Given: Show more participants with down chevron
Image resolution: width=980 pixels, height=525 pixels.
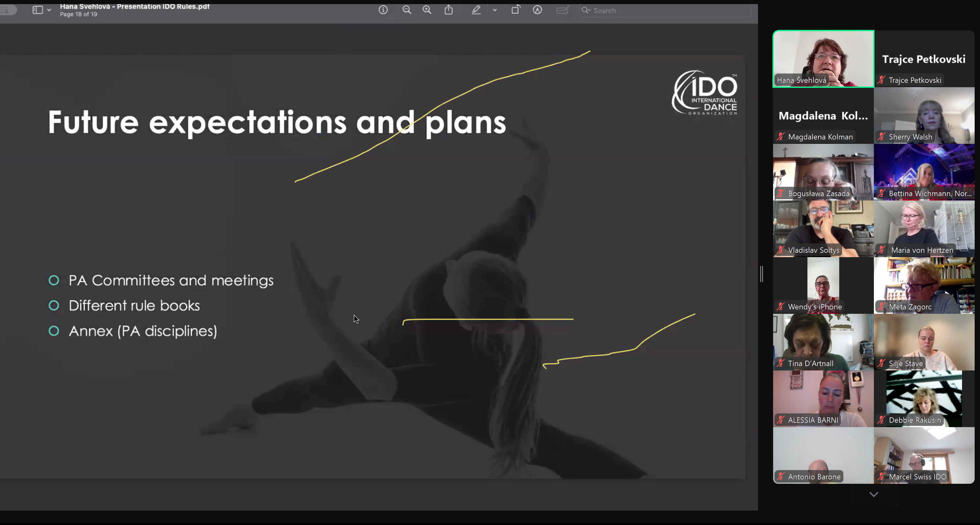Looking at the screenshot, I should [x=874, y=494].
